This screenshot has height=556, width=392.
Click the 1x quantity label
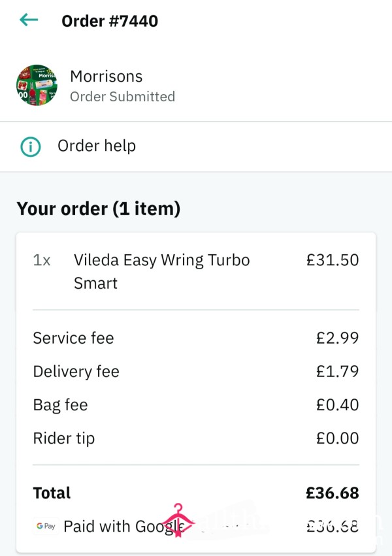(42, 260)
